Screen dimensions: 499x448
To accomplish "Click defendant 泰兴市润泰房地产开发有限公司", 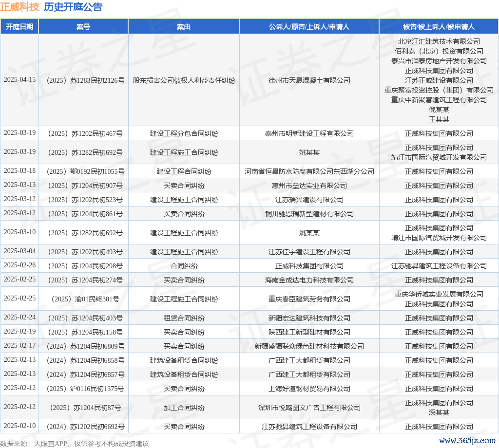I will [x=439, y=61].
